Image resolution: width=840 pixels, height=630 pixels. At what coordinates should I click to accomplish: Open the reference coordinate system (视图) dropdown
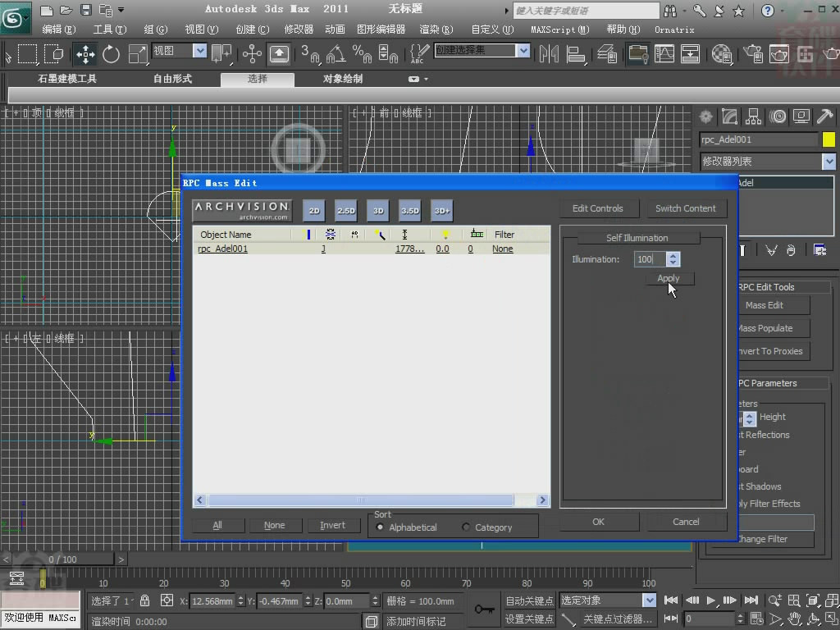[200, 51]
